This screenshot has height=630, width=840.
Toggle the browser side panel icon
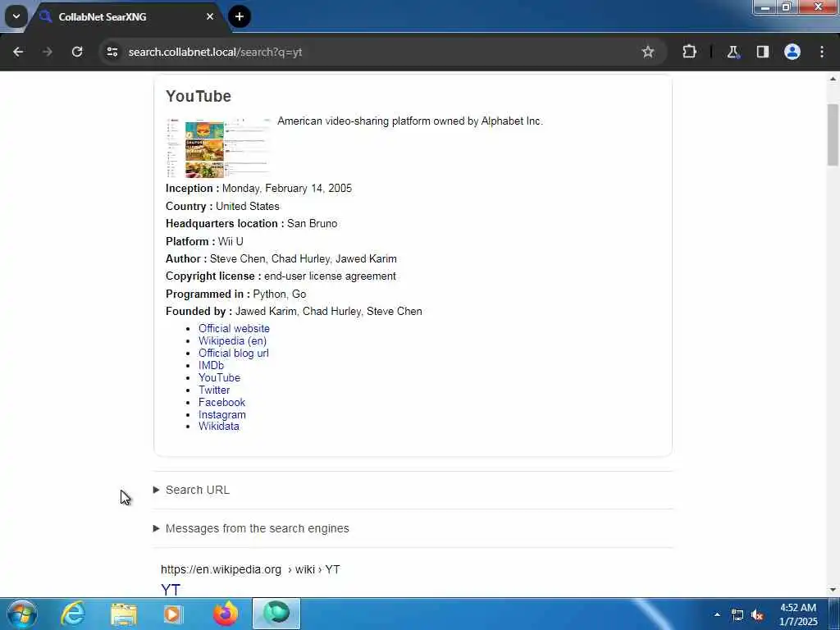coord(762,52)
